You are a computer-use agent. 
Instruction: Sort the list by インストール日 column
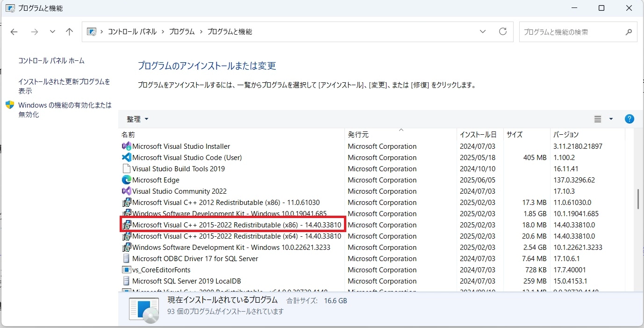[478, 135]
